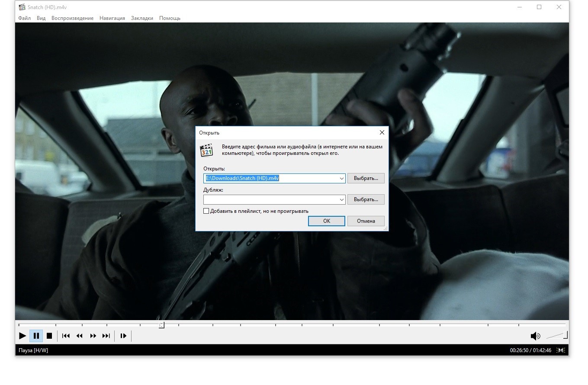
Task: Click the seek bar thumb
Action: pyautogui.click(x=161, y=325)
